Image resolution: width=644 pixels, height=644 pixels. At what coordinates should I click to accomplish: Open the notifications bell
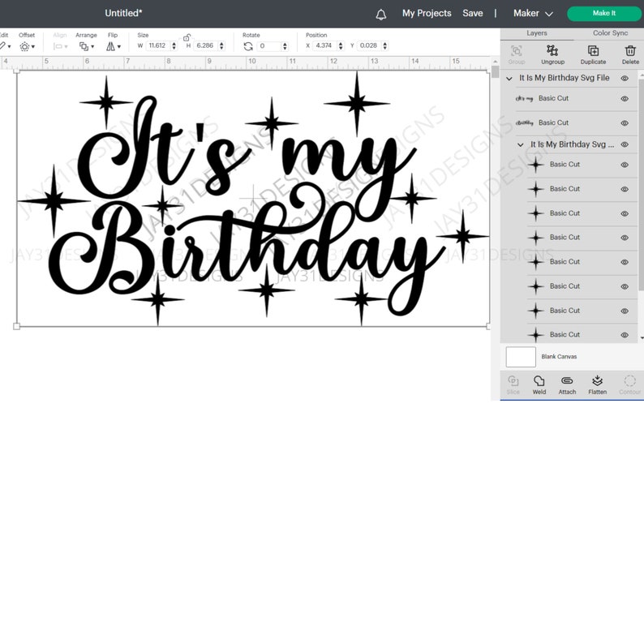pyautogui.click(x=380, y=15)
